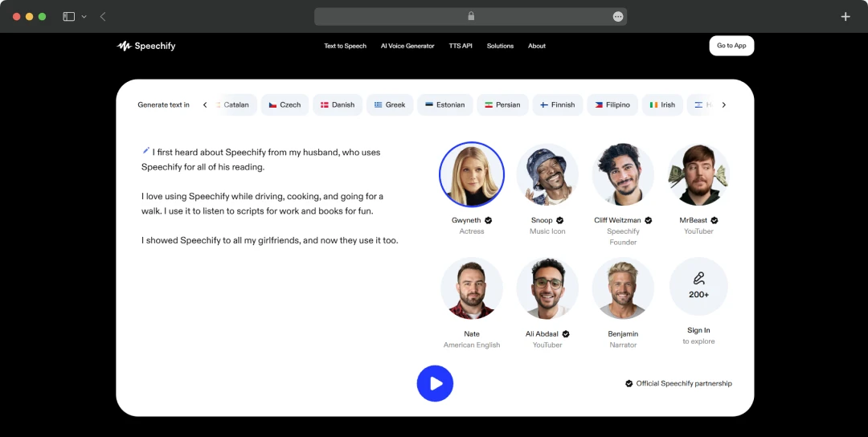Screen dimensions: 868x437
Task: Open TTS API nav item
Action: [461, 46]
